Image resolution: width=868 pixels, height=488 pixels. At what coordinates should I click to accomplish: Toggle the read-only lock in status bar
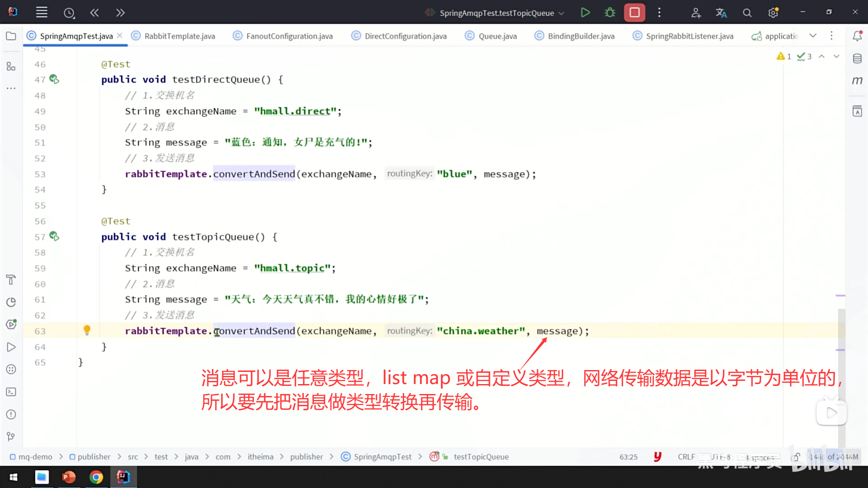click(796, 457)
